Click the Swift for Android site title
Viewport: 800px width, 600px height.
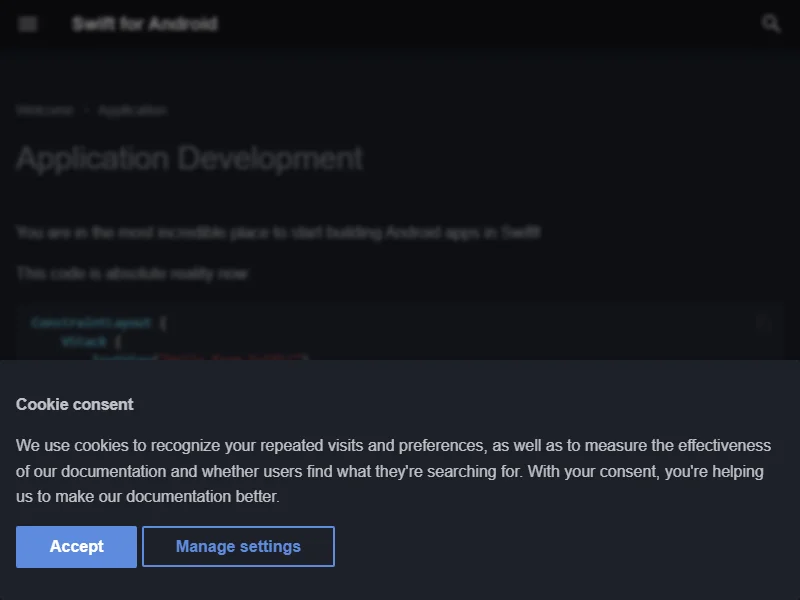pyautogui.click(x=144, y=24)
